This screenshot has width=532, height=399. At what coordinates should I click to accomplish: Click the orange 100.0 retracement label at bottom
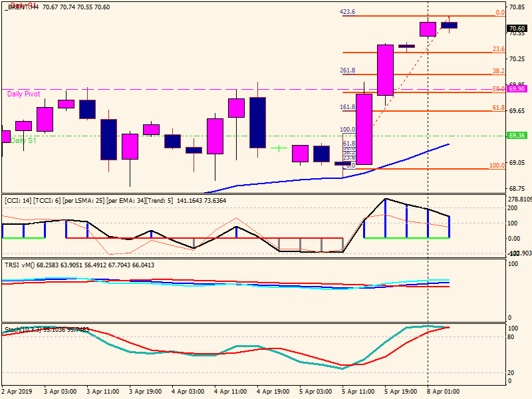pyautogui.click(x=496, y=166)
